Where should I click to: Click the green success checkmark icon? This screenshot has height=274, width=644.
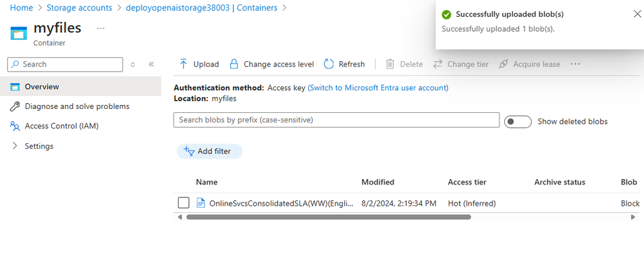(446, 15)
